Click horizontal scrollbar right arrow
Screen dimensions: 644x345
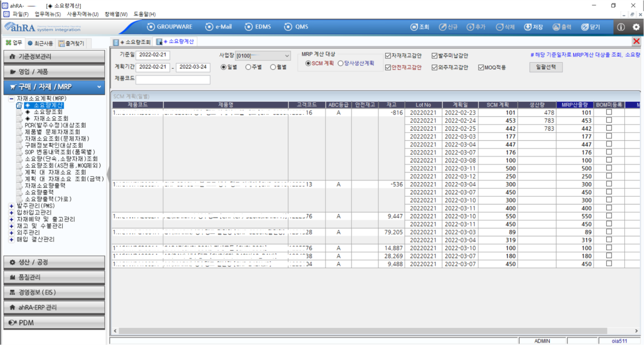[636, 330]
